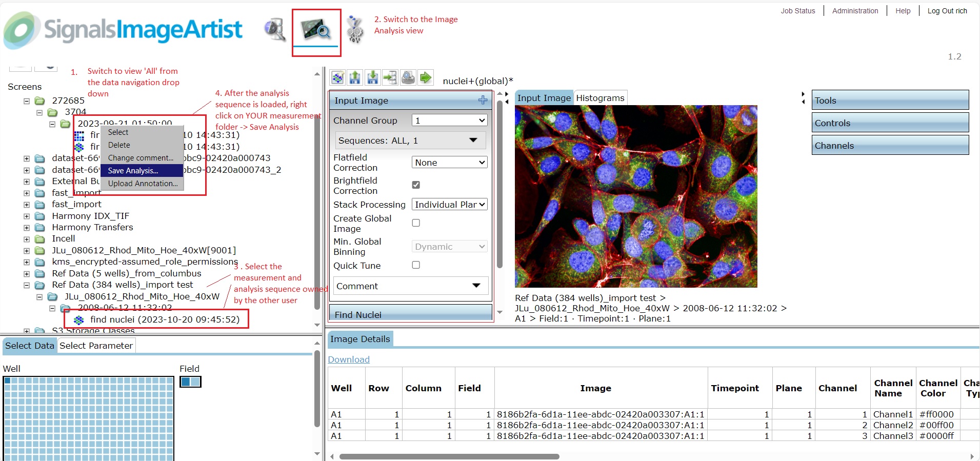Image resolution: width=980 pixels, height=461 pixels.
Task: Run analysis with the green arrow icon
Action: [425, 78]
